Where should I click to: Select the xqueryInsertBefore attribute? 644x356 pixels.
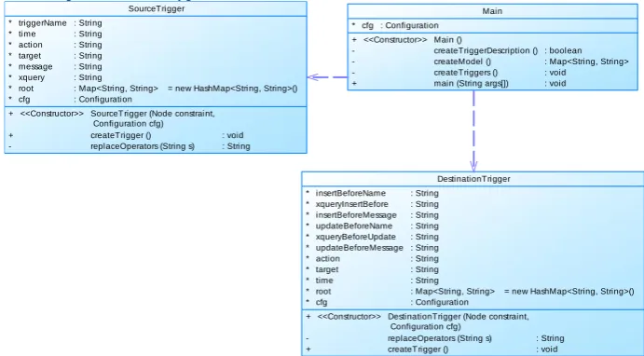click(351, 204)
